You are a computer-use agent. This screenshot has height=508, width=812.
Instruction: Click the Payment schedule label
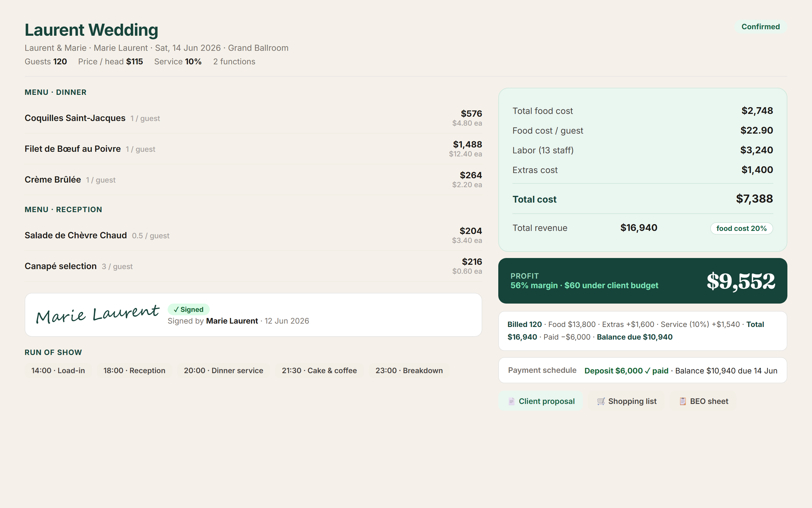point(542,370)
